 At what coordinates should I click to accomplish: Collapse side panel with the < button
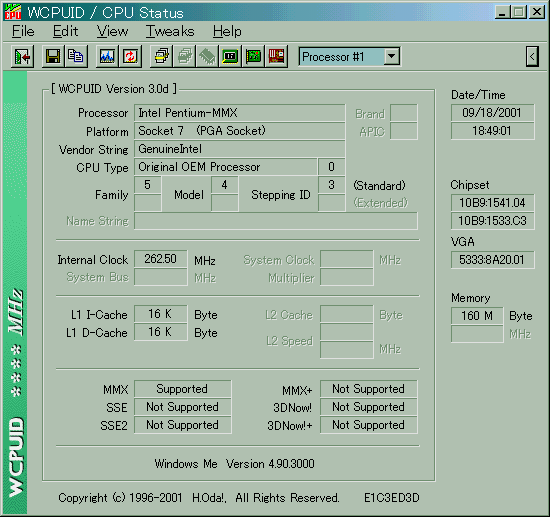click(x=532, y=56)
